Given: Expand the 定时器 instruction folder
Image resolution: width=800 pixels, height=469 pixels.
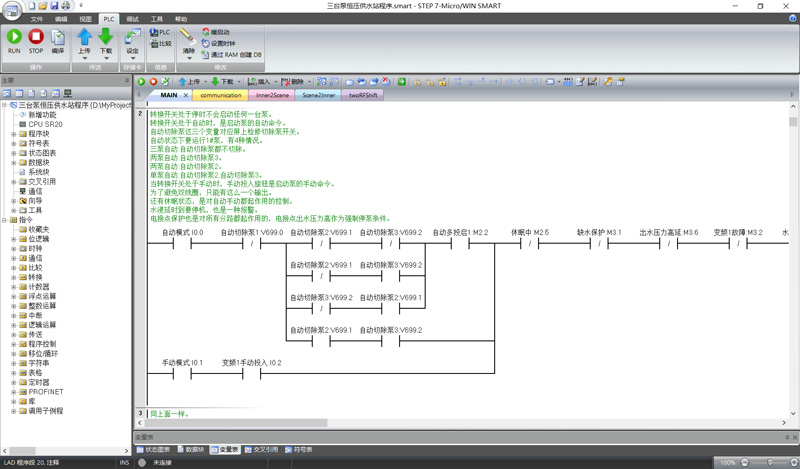Looking at the screenshot, I should click(x=14, y=382).
